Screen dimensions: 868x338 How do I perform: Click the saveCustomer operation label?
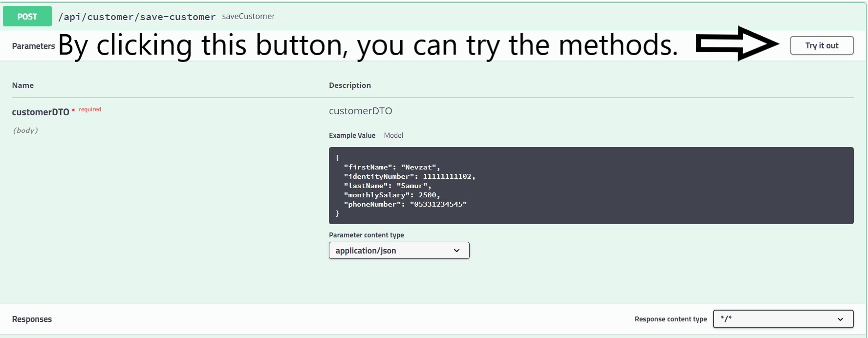248,16
